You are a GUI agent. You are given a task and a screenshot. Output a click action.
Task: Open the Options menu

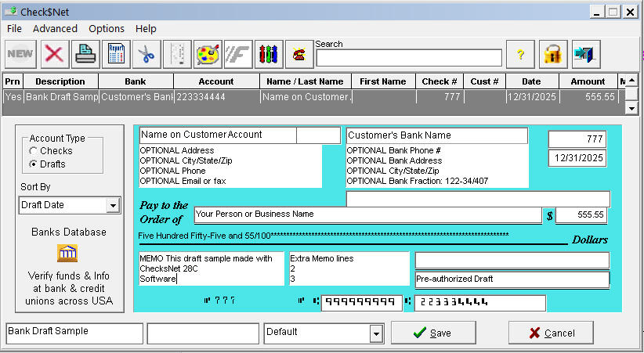[x=107, y=28]
